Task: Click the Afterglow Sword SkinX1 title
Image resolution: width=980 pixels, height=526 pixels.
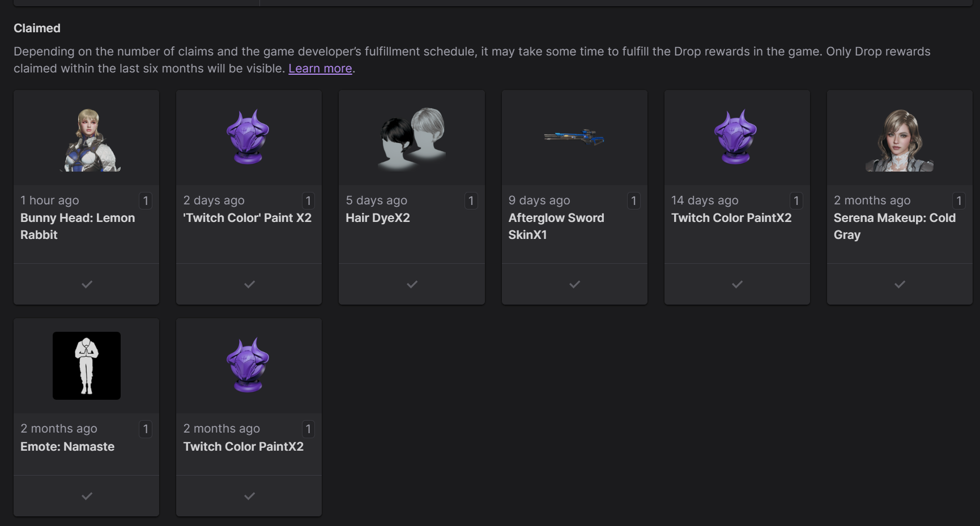Action: pos(556,226)
